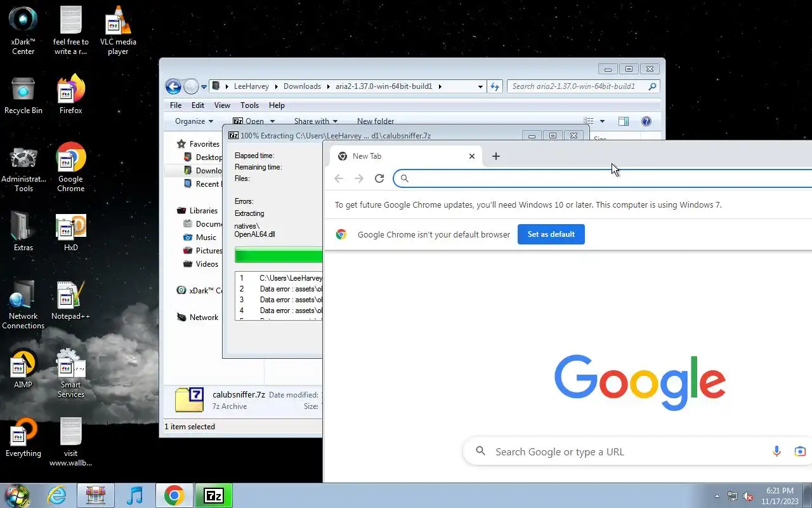The width and height of the screenshot is (812, 508).
Task: Launch the Everything search shortcut
Action: point(23,437)
